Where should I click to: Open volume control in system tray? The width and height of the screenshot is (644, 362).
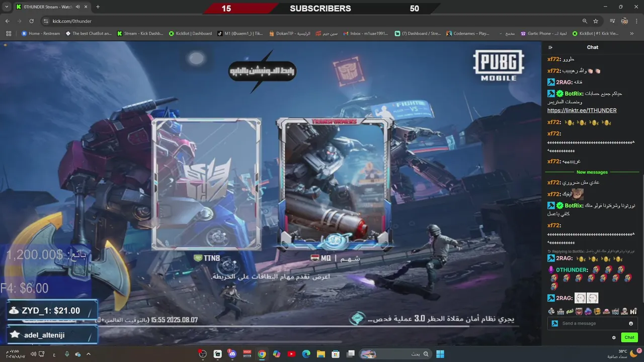33,354
